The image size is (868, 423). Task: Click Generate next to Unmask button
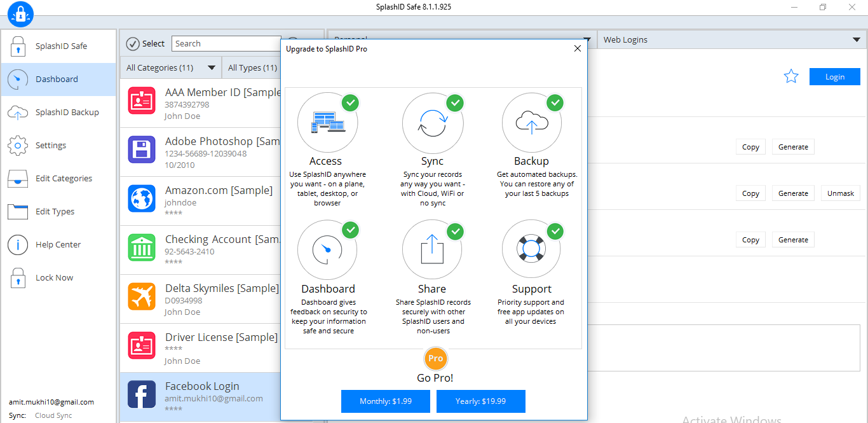793,193
